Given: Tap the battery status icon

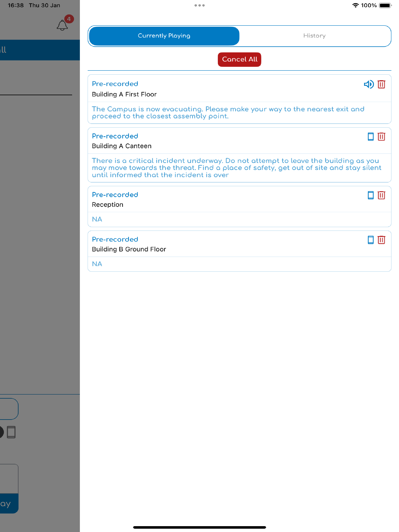Looking at the screenshot, I should (385, 5).
